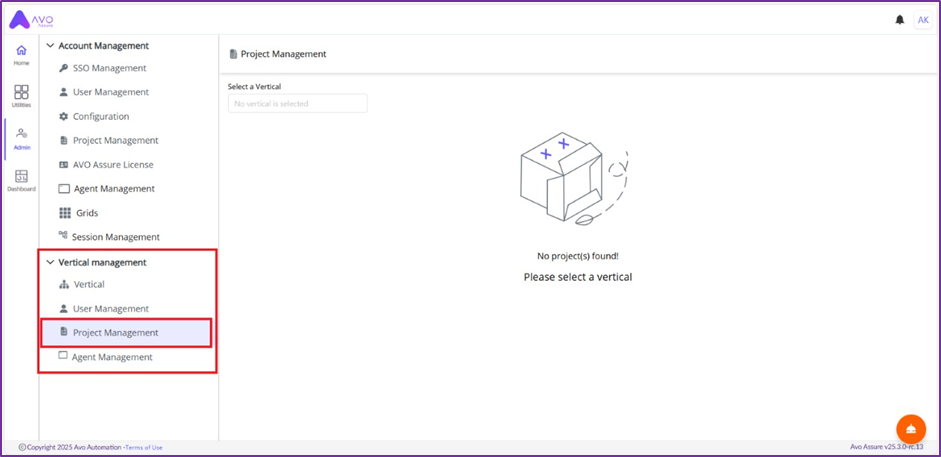Open the AK user profile avatar
The height and width of the screenshot is (457, 941).
point(922,20)
